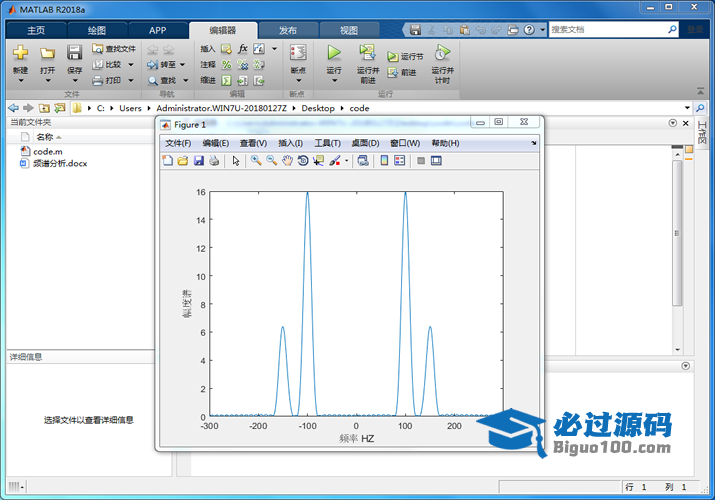Select Figure 1 data cursor tool

click(x=318, y=160)
